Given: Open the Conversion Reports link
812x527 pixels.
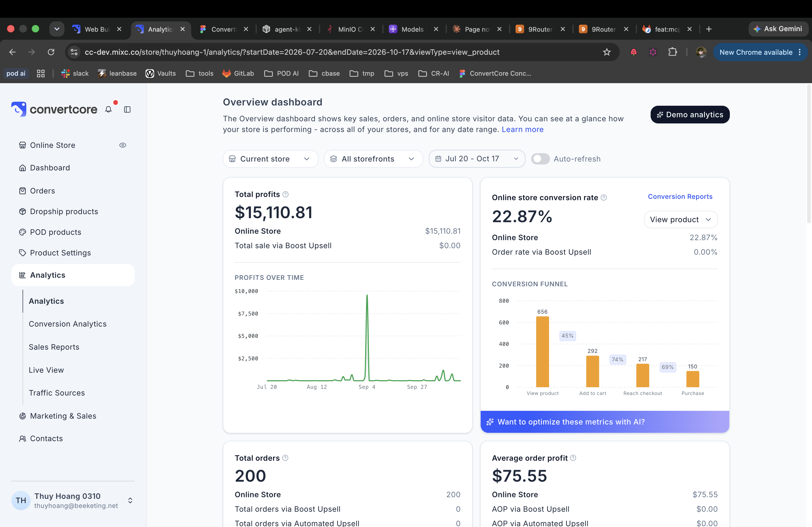Looking at the screenshot, I should [680, 197].
